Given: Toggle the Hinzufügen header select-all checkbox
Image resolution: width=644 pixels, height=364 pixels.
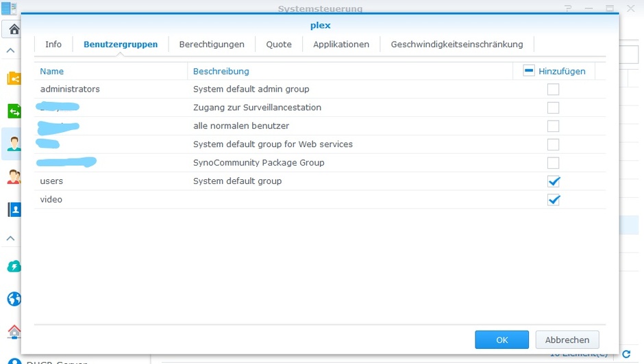Looking at the screenshot, I should [x=529, y=70].
